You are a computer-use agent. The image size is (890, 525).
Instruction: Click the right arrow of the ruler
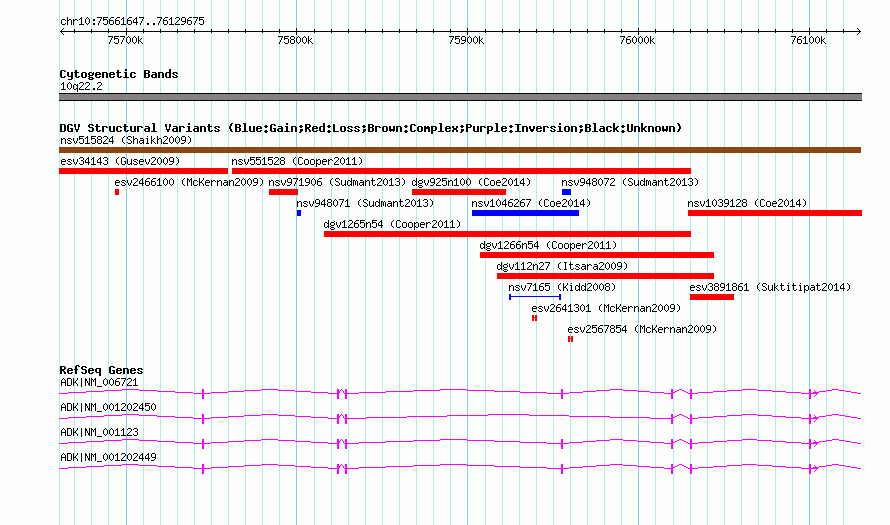(x=859, y=32)
